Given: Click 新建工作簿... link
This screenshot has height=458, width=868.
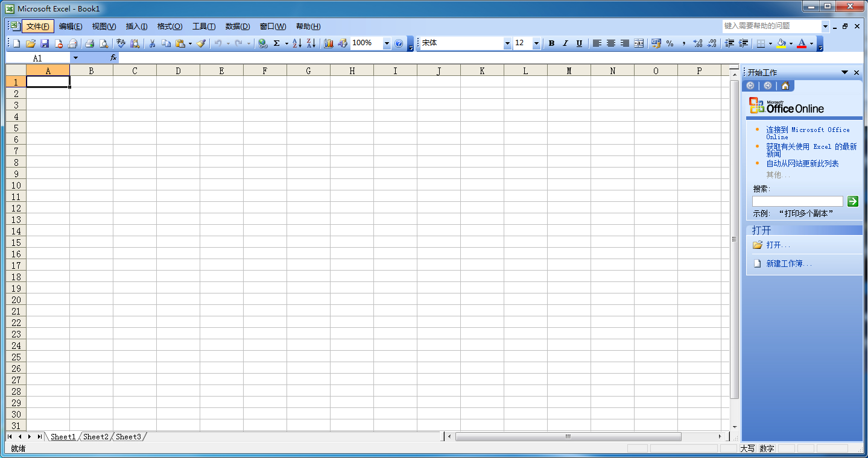Looking at the screenshot, I should (x=789, y=264).
